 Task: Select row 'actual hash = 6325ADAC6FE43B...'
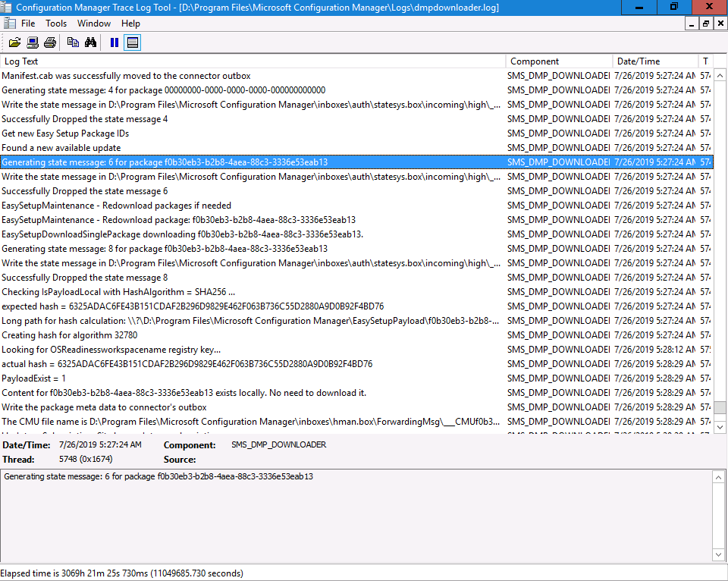pos(356,363)
